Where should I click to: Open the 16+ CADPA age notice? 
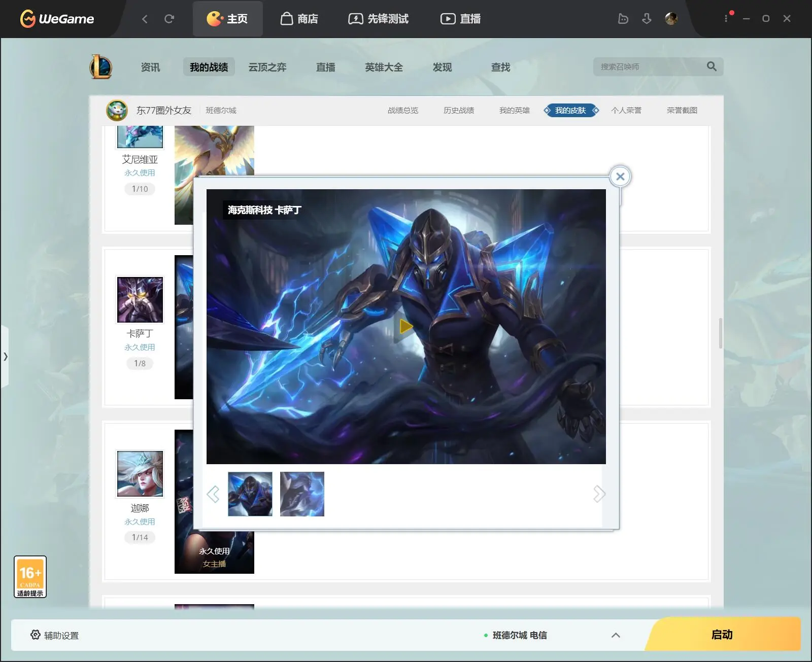pos(30,577)
